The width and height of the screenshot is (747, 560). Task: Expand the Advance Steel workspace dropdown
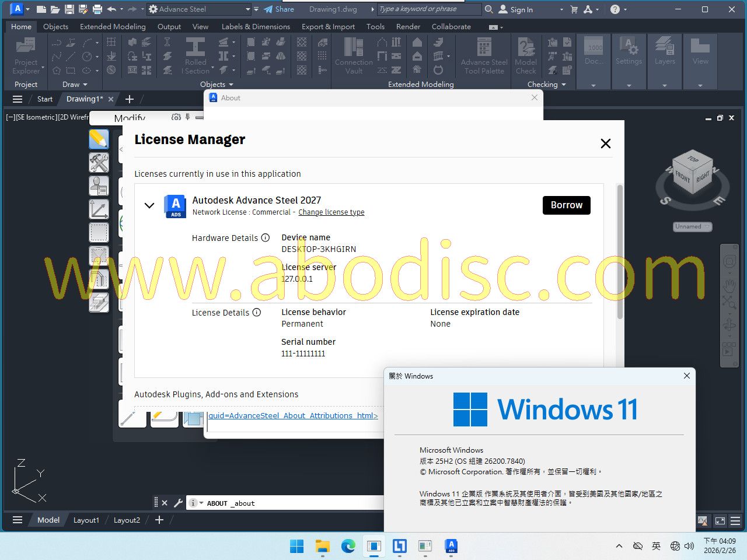click(247, 9)
